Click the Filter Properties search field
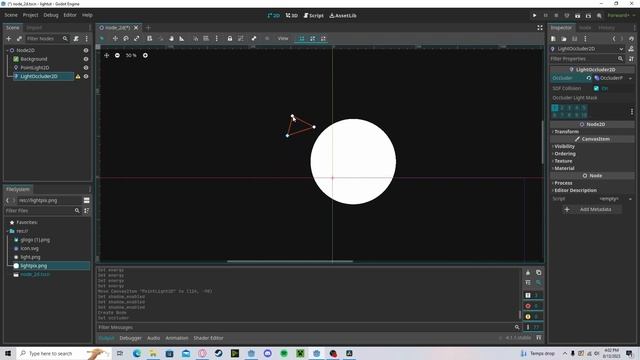640x360 pixels. [587, 59]
